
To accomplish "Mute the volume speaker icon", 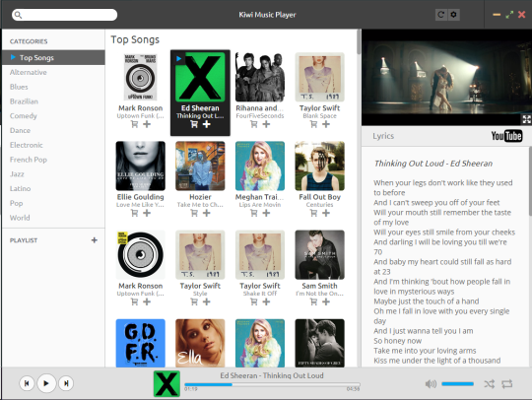I will (x=431, y=384).
